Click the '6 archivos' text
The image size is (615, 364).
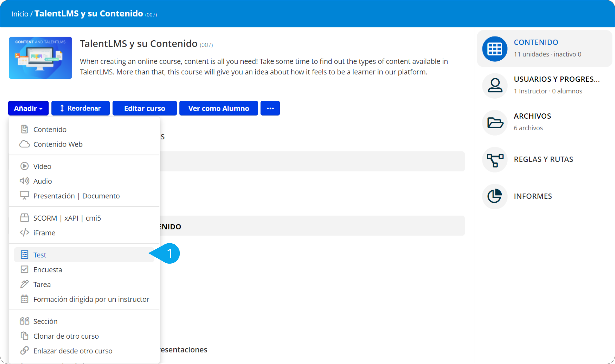tap(528, 128)
